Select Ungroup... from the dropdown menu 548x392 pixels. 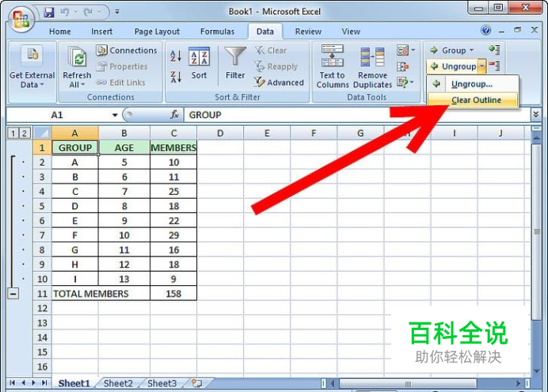(x=473, y=84)
